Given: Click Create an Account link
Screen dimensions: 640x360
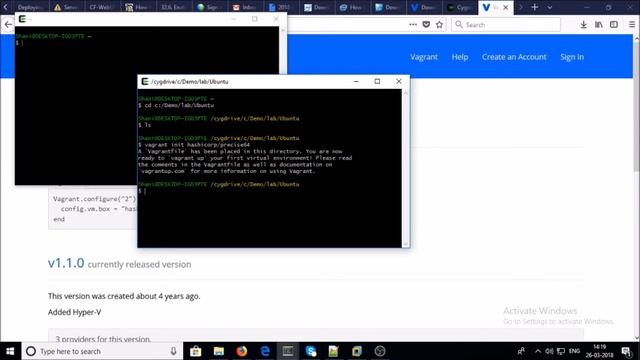Looking at the screenshot, I should [514, 57].
